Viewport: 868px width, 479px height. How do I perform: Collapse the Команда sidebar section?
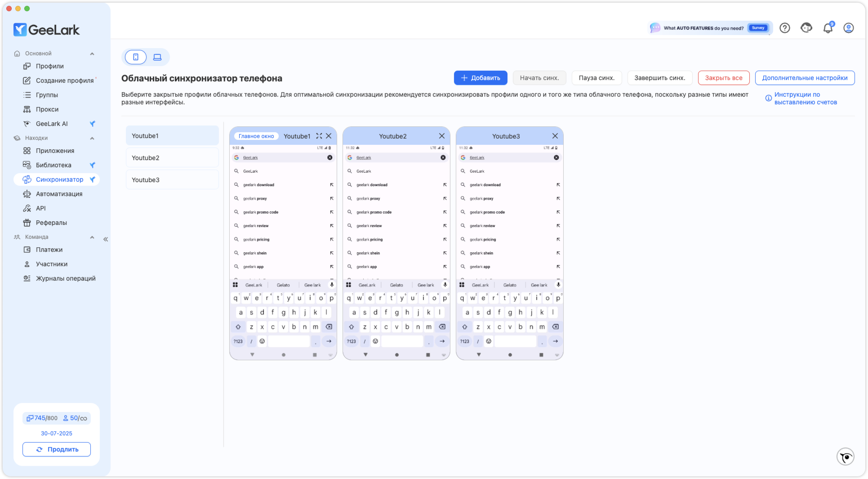click(92, 237)
